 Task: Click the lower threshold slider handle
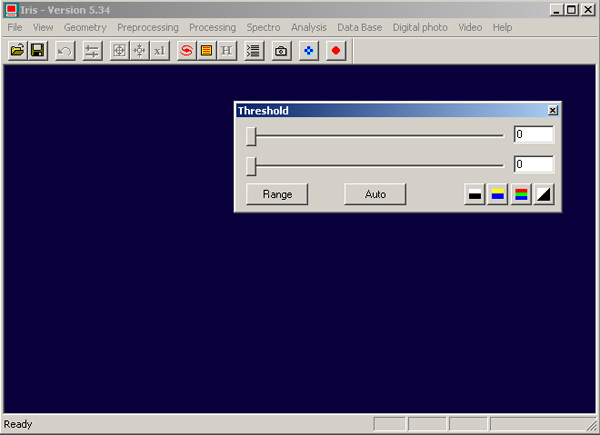click(x=251, y=166)
